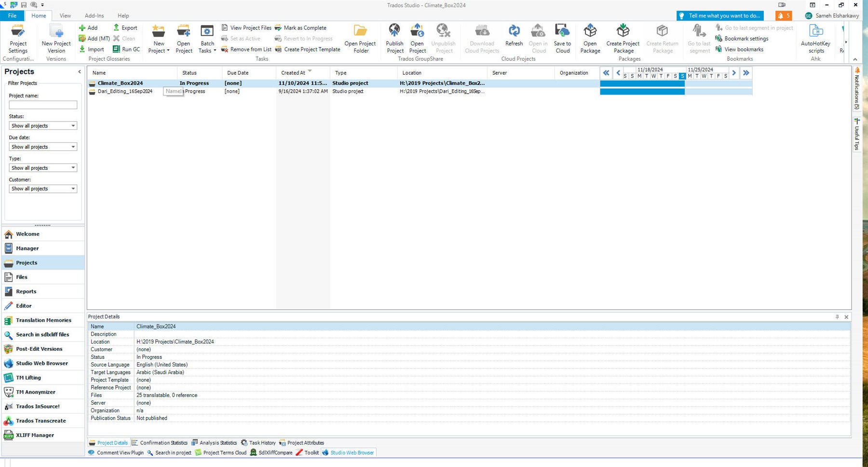Viewport: 868px width, 467px height.
Task: Click View Project Files
Action: click(x=246, y=28)
